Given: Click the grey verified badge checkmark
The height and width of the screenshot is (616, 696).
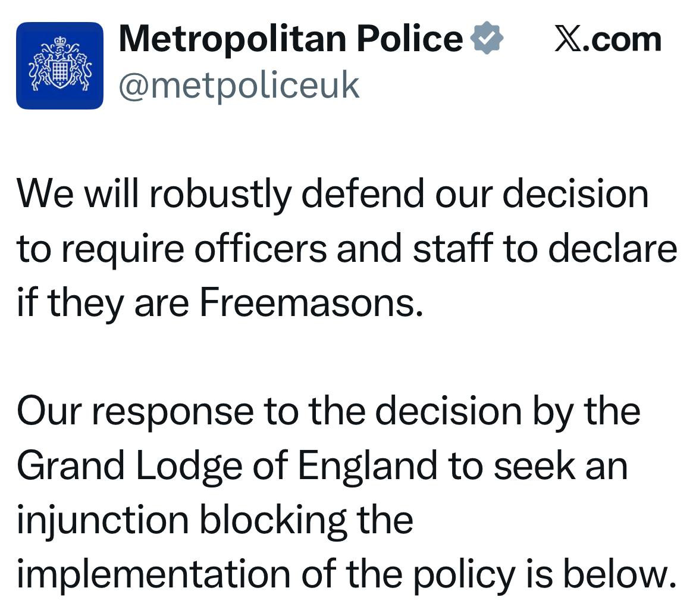Looking at the screenshot, I should [x=487, y=39].
